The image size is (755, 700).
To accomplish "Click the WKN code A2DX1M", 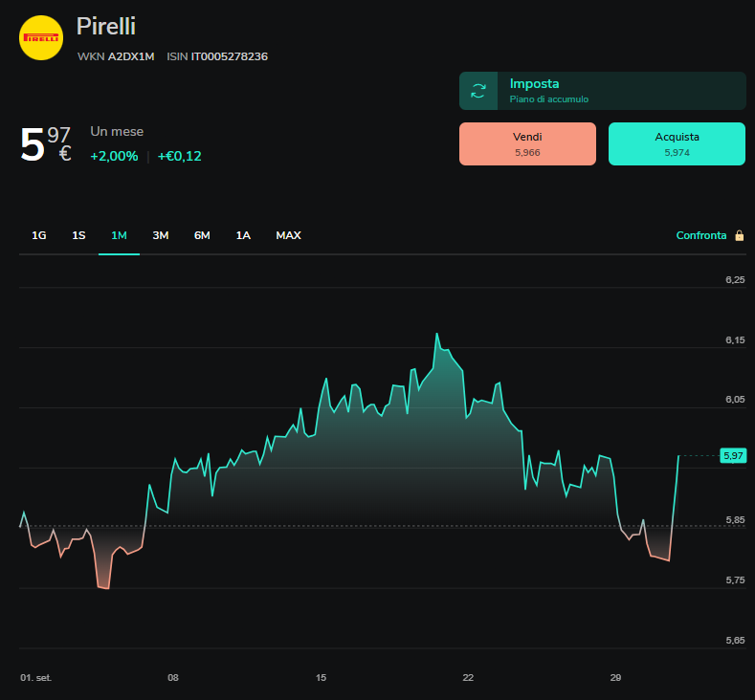I will pos(131,56).
